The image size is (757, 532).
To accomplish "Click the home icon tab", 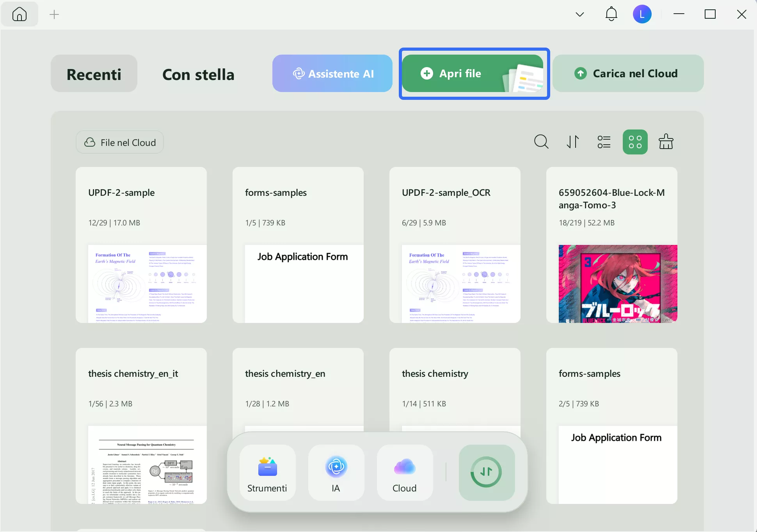I will point(20,14).
